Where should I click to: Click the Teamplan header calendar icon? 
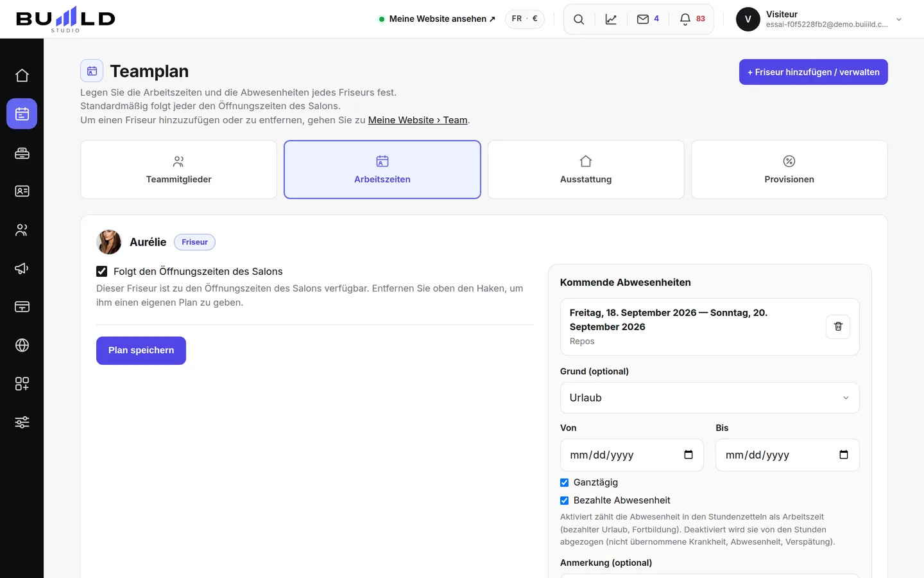click(x=92, y=71)
